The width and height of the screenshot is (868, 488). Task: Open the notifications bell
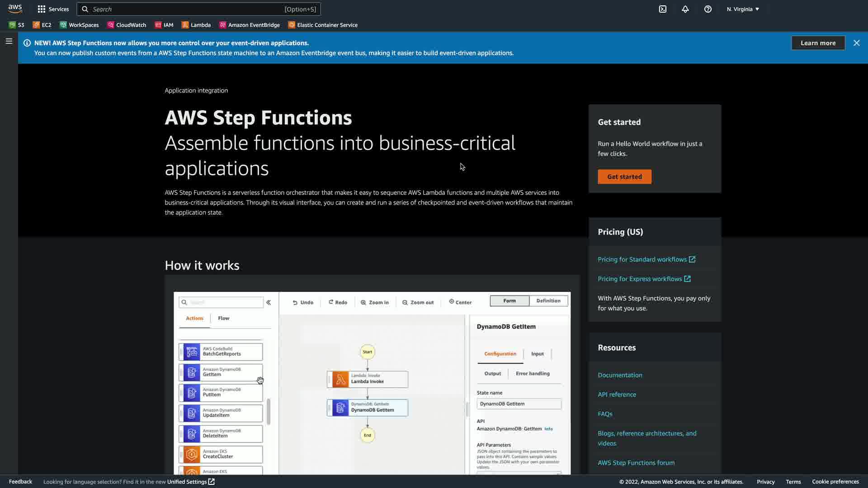pyautogui.click(x=685, y=9)
